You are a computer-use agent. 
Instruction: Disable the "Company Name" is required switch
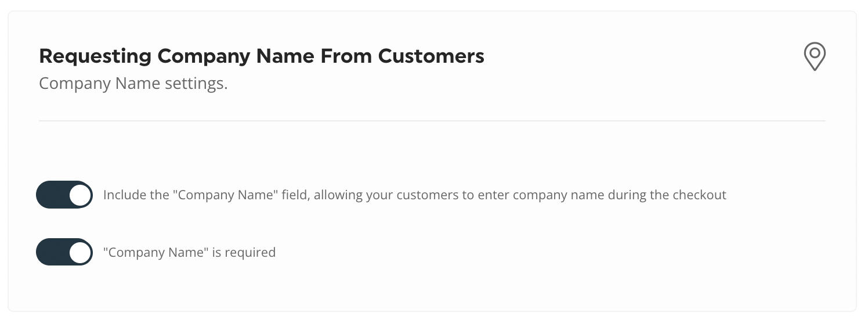pos(64,252)
